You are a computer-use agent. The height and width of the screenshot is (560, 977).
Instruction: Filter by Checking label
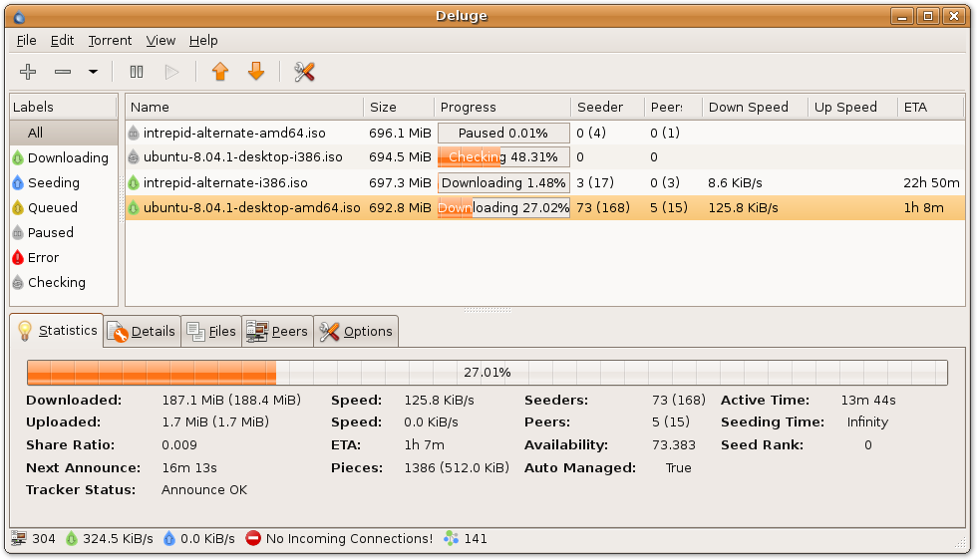click(64, 282)
